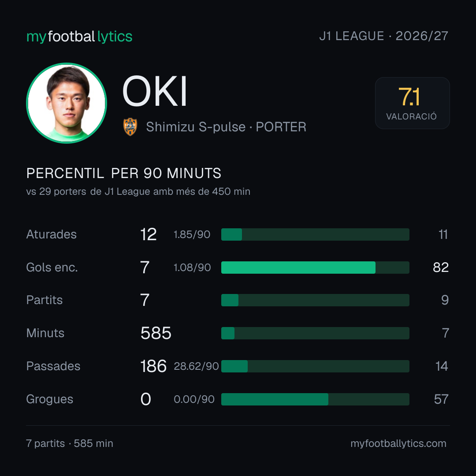Image resolution: width=476 pixels, height=476 pixels.
Task: Open the myfootballytics.com footer link
Action: [x=398, y=443]
